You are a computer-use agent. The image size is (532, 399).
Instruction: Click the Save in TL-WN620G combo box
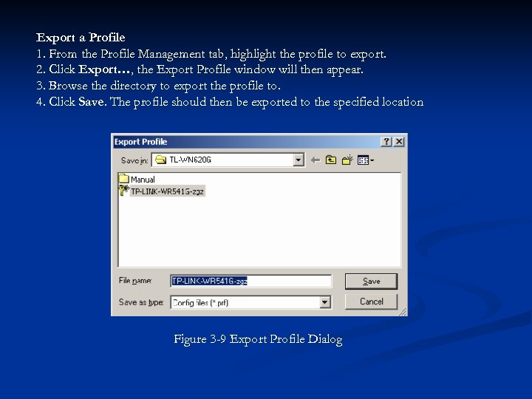point(228,160)
